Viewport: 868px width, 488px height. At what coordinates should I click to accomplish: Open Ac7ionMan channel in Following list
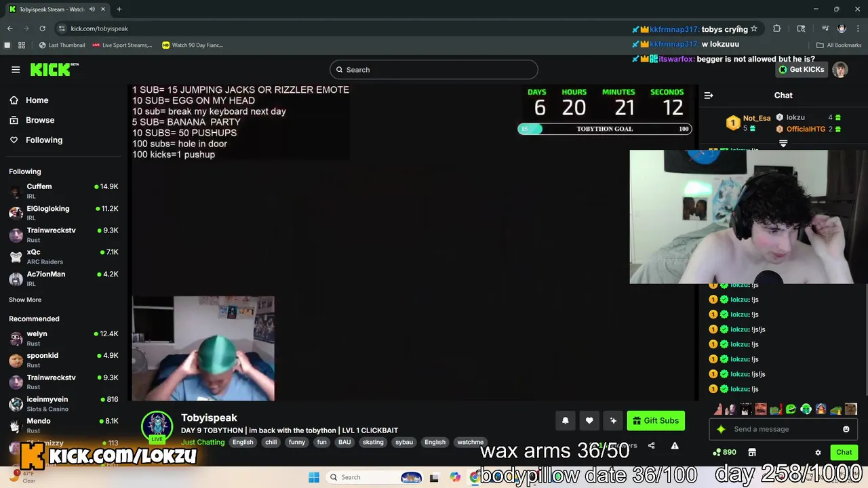(x=64, y=279)
